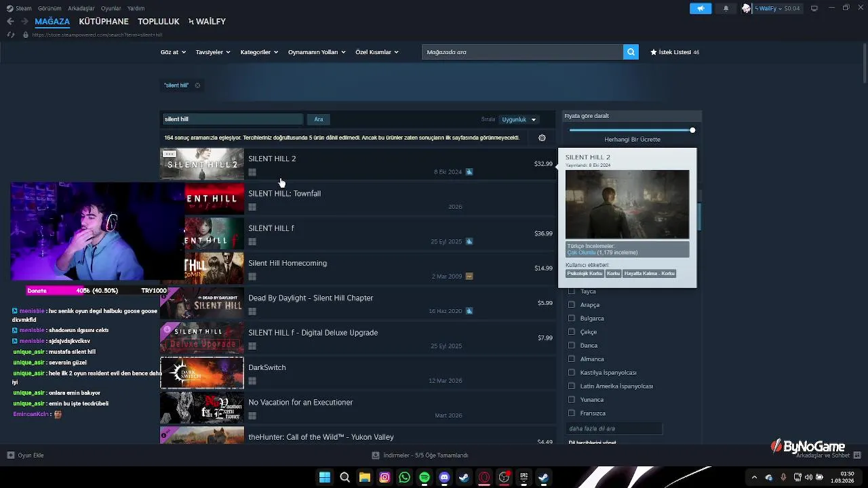The height and width of the screenshot is (488, 868).
Task: Open the Görünüm menu
Action: [x=50, y=8]
